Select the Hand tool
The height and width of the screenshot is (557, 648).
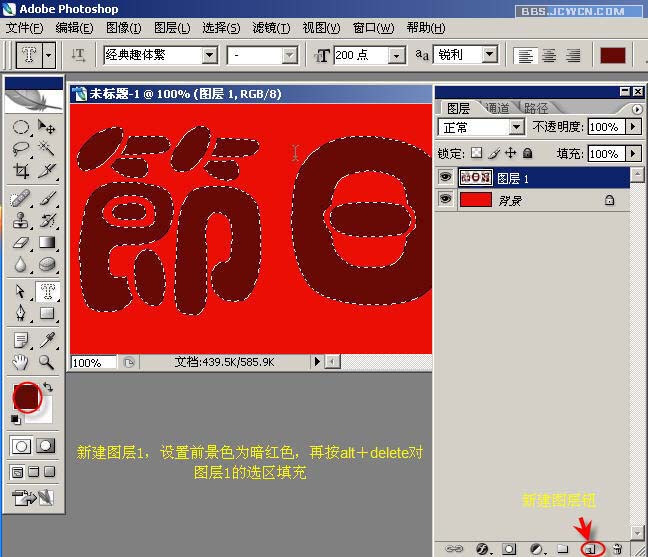coord(20,362)
